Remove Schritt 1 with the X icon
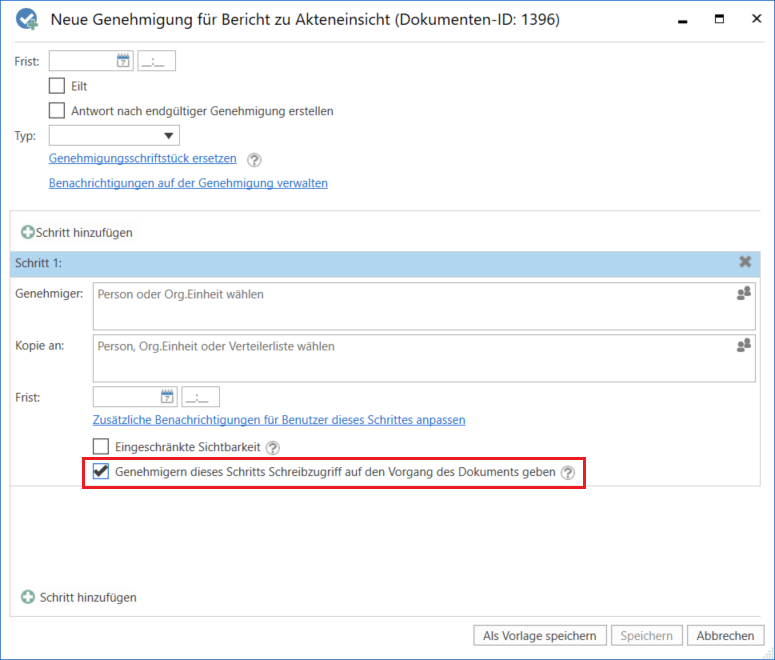Image resolution: width=775 pixels, height=660 pixels. pyautogui.click(x=745, y=262)
